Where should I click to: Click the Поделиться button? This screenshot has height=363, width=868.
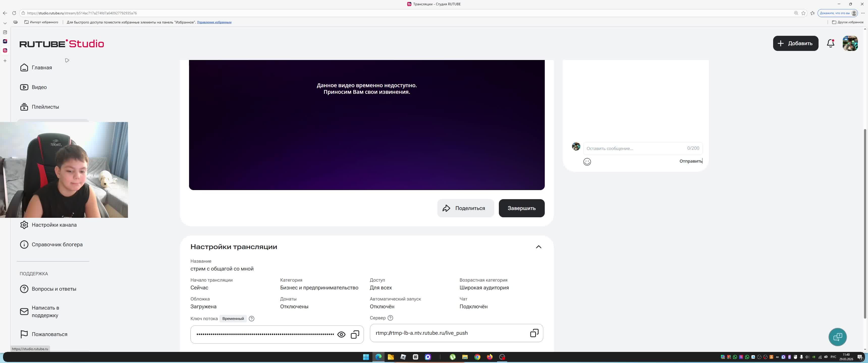(x=465, y=208)
